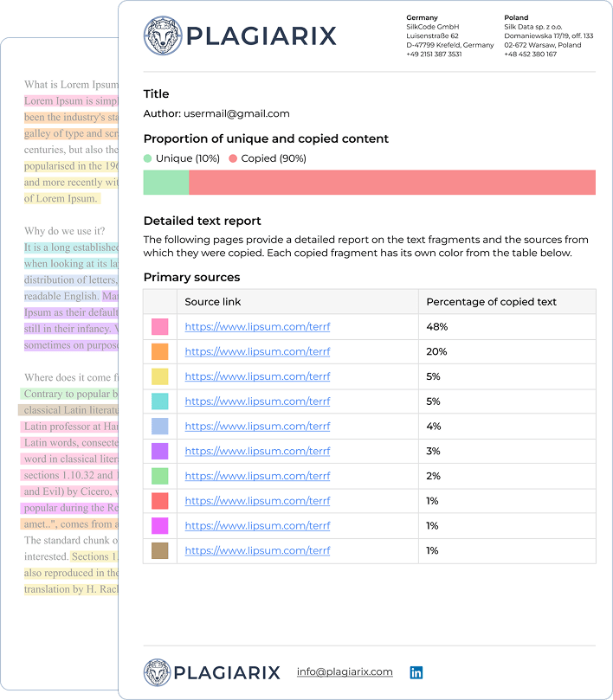
Task: Click the German phone +49 2151 387 3531
Action: coord(434,54)
